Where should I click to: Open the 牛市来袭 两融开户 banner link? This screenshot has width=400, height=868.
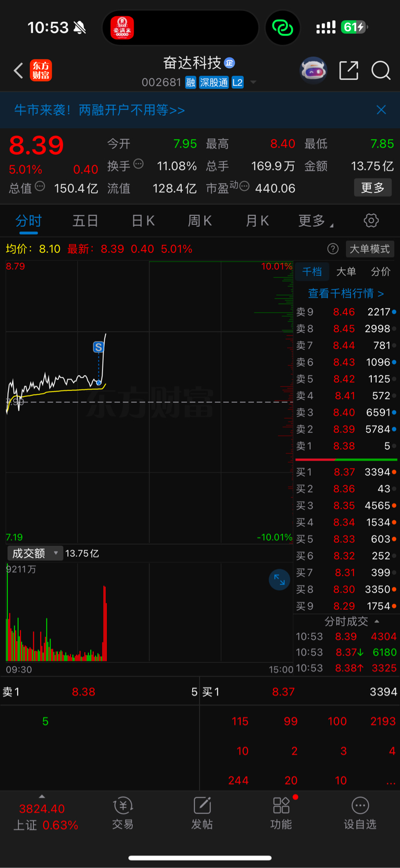coord(99,110)
